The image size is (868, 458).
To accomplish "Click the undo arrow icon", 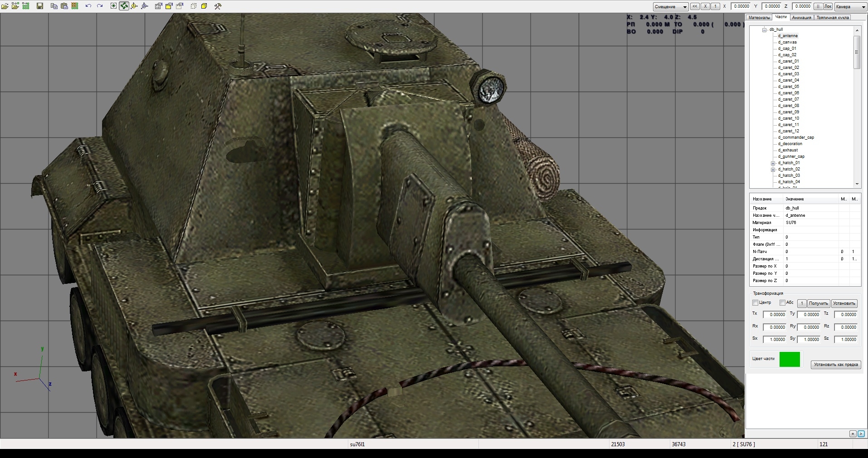I will coord(88,6).
